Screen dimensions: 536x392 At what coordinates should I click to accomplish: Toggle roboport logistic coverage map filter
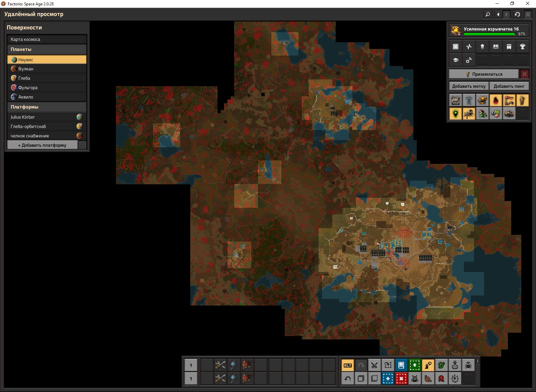[x=456, y=100]
